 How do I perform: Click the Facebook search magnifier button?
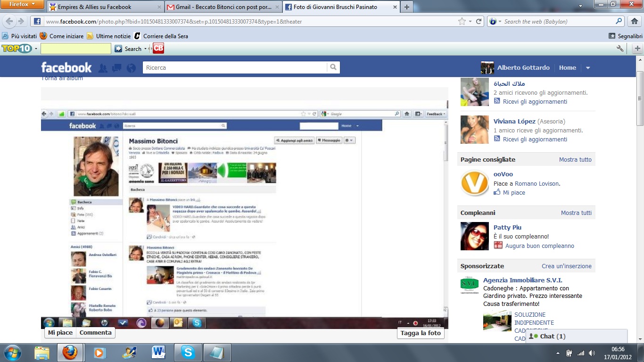click(x=333, y=67)
